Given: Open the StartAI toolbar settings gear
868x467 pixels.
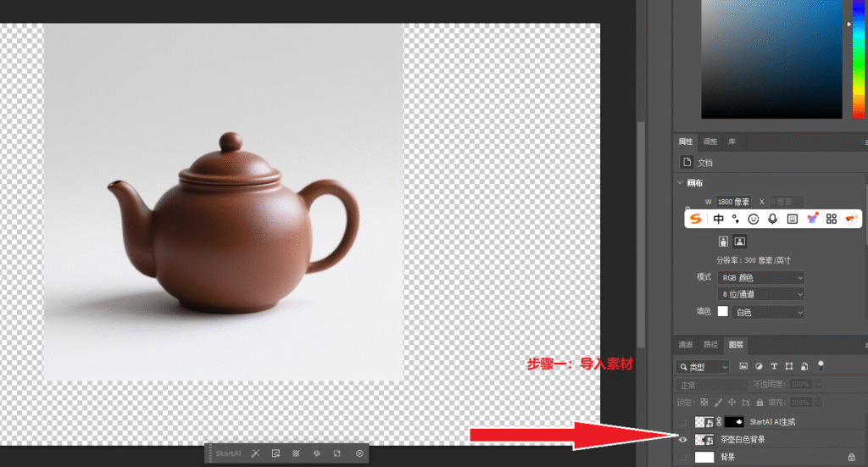Looking at the screenshot, I should coord(359,453).
